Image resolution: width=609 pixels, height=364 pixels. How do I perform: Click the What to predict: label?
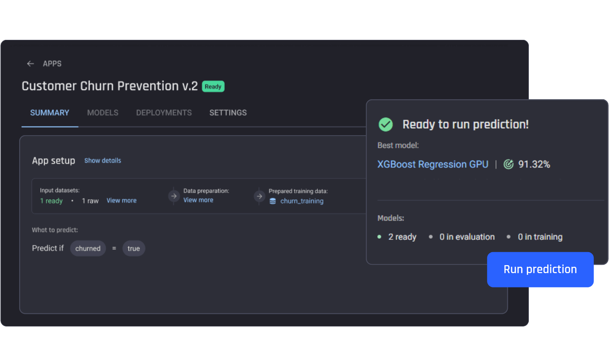55,230
